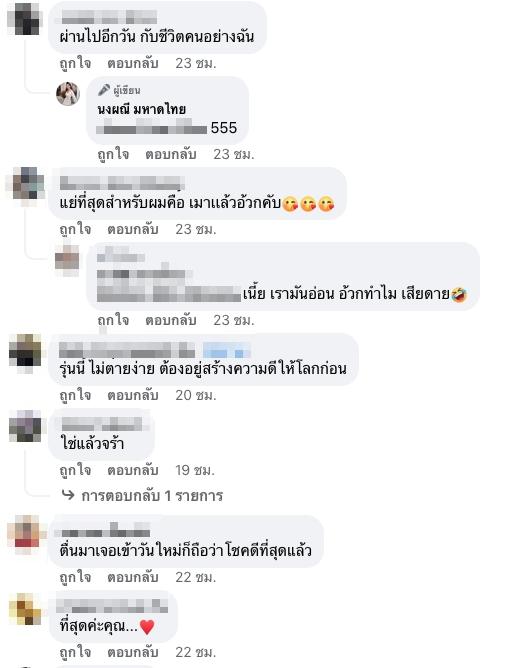Image resolution: width=530 pixels, height=668 pixels.
Task: Open the author's profile picture thumbnail
Action: [x=68, y=93]
